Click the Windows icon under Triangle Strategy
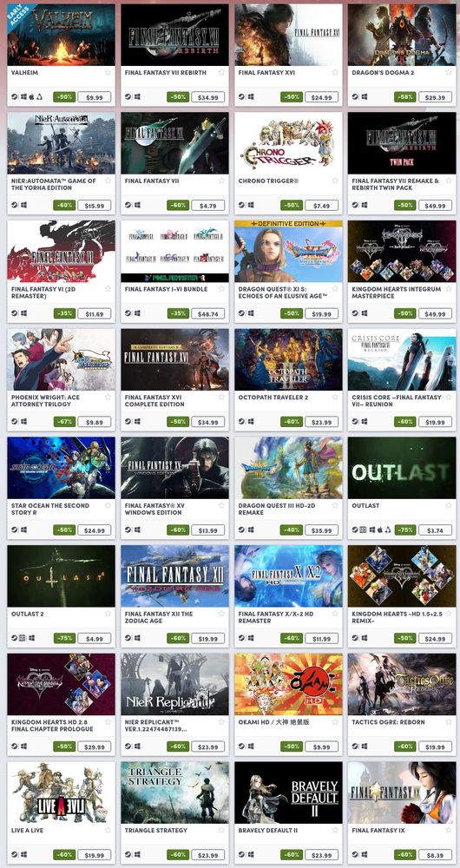Screen dimensions: 460x868 [x=137, y=855]
